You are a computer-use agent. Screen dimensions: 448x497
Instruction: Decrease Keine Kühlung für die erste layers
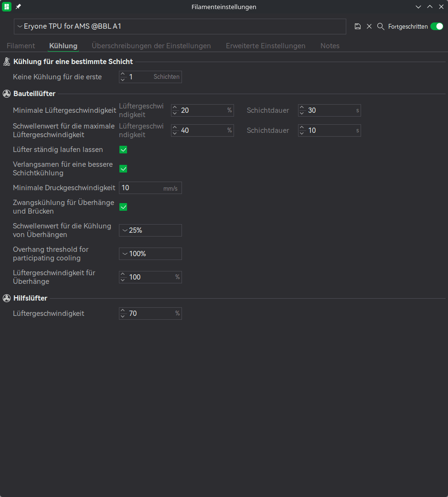[123, 79]
